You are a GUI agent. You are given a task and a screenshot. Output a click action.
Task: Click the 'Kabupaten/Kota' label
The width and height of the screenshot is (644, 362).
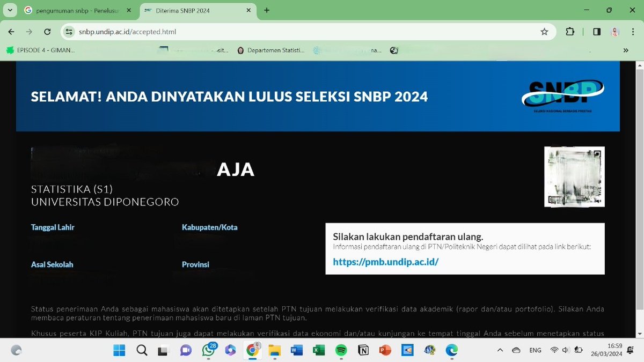[x=210, y=227]
